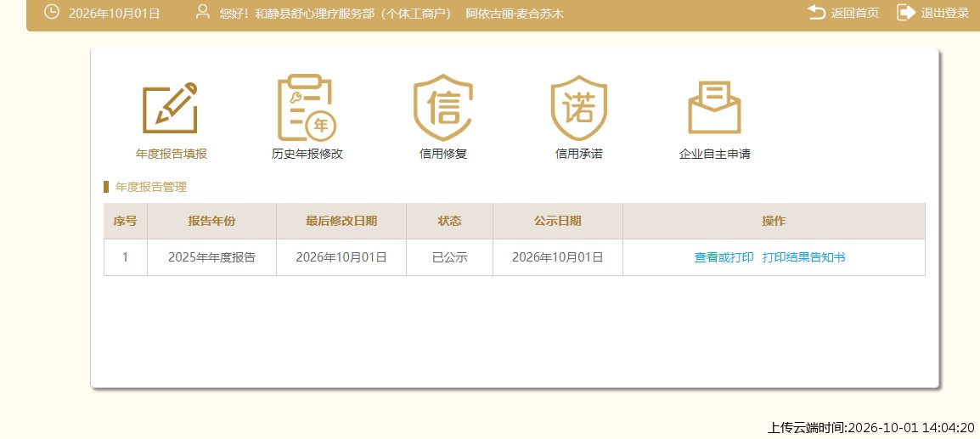This screenshot has height=439, width=980.
Task: Click the user name 阿依古丽·麦合苏木
Action: pyautogui.click(x=515, y=13)
